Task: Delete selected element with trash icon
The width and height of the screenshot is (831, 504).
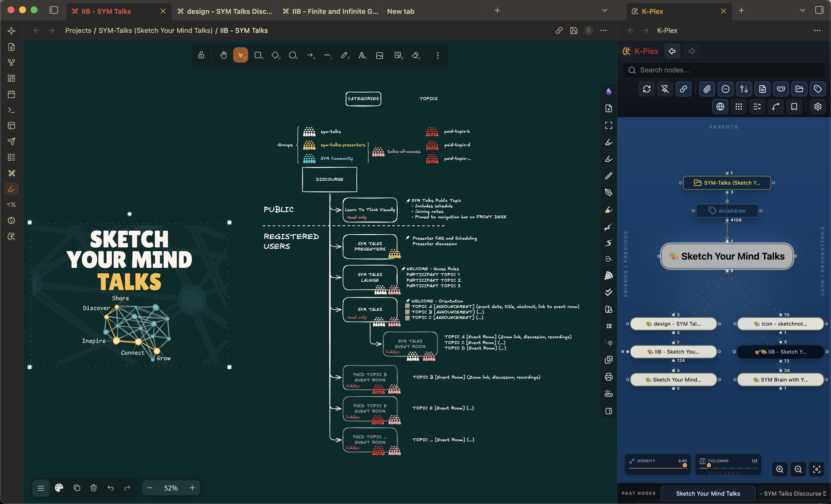Action: 94,488
